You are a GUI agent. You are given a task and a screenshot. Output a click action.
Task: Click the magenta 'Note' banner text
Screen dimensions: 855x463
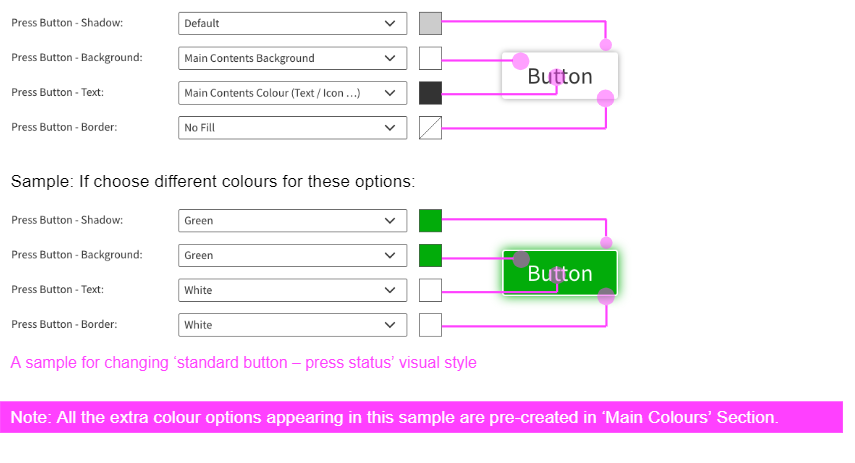(394, 417)
